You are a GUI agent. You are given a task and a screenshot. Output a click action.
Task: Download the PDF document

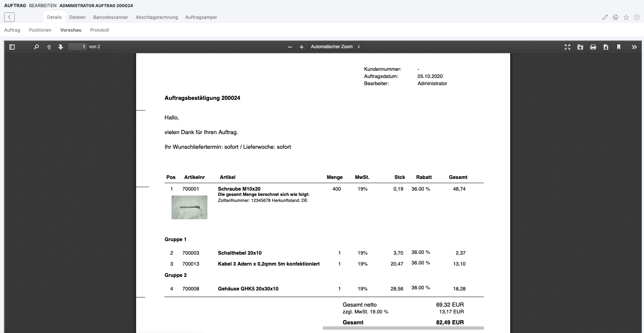coord(606,47)
